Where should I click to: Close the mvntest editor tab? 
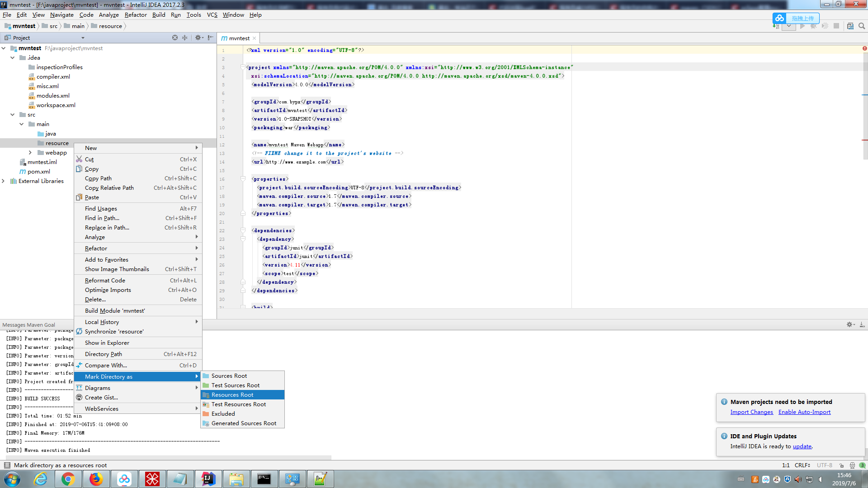pos(255,38)
